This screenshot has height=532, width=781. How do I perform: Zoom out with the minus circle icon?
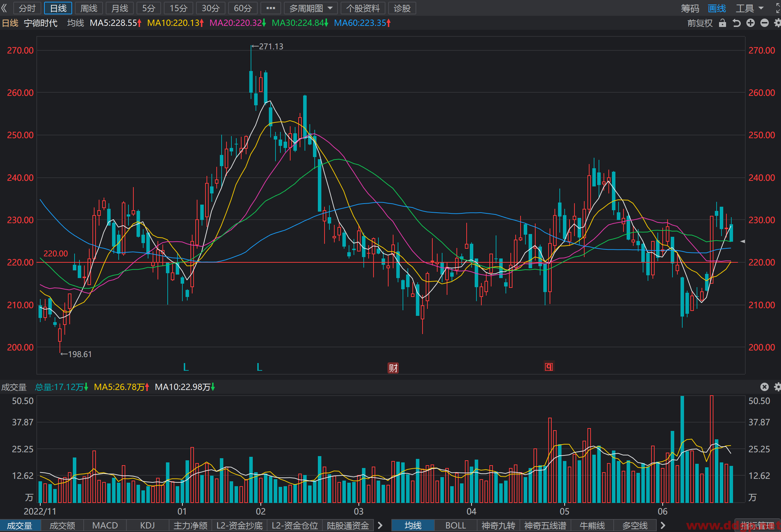(x=765, y=23)
